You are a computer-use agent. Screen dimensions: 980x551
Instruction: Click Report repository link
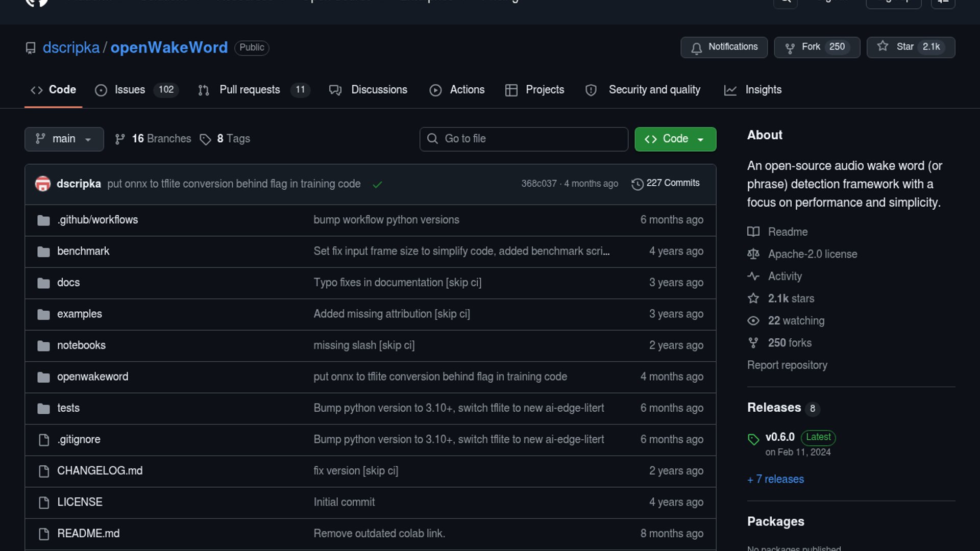click(x=787, y=365)
